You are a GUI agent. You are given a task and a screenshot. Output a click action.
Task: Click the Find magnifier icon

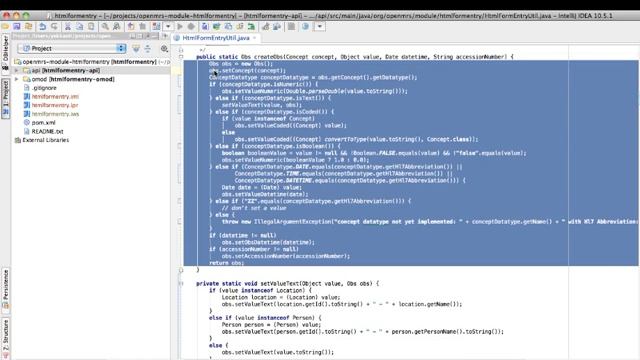pos(105,27)
